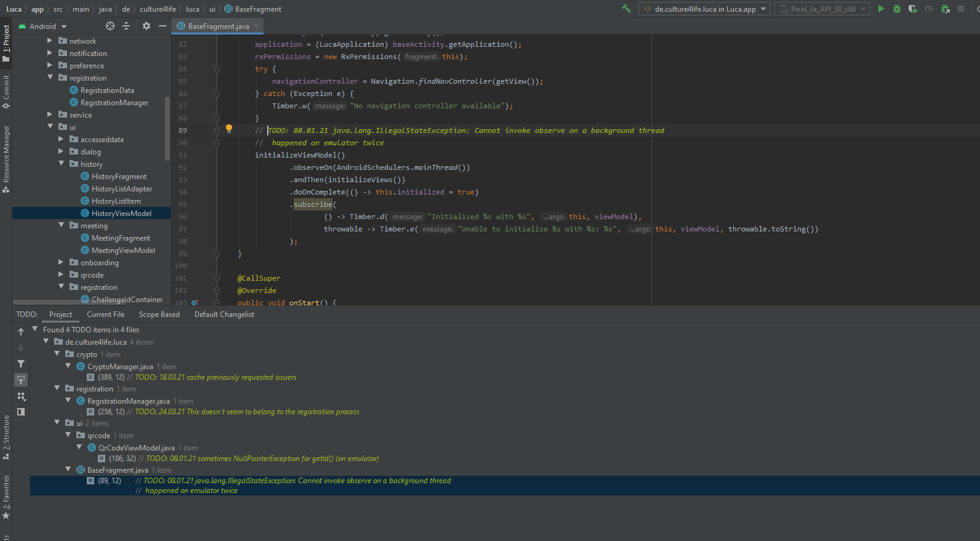Open project panel gear options

point(146,26)
